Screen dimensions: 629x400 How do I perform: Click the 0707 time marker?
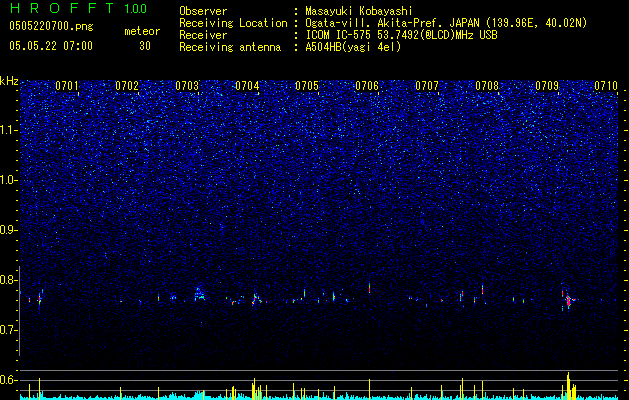(427, 86)
